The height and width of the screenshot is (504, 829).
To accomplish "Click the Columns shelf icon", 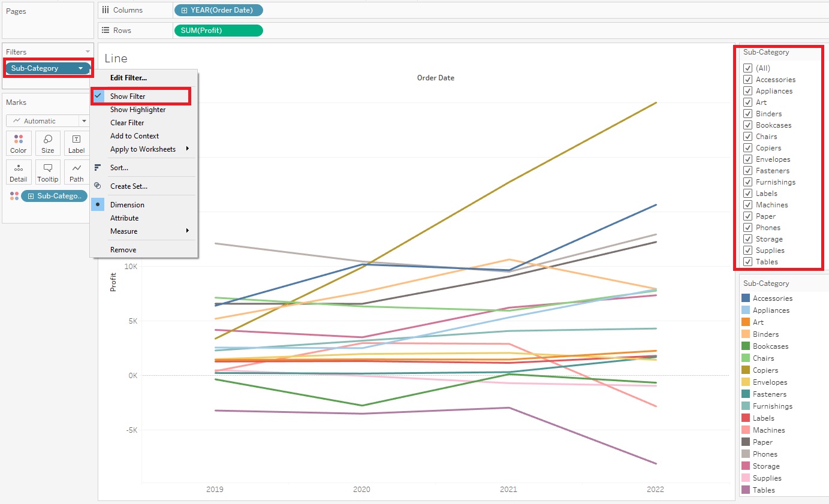I will (x=105, y=10).
